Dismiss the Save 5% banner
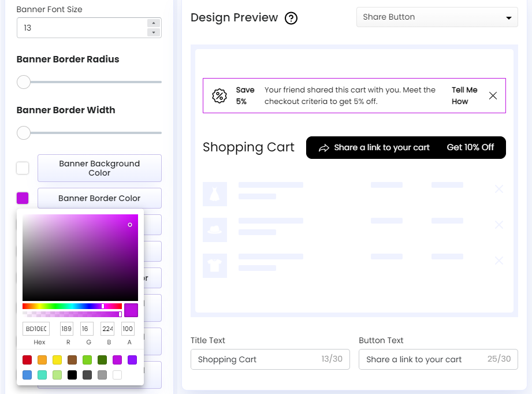 pos(493,95)
